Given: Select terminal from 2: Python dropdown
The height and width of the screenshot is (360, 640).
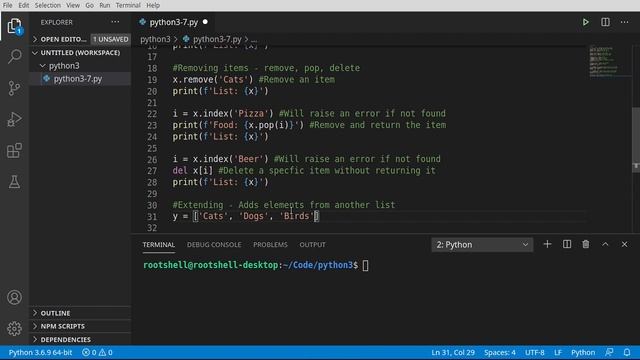Looking at the screenshot, I should 482,244.
